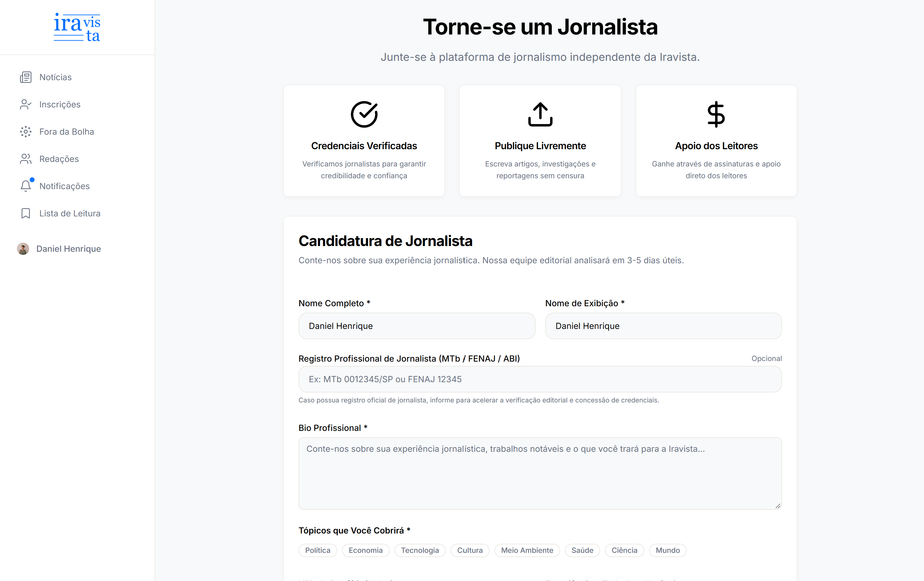Click the Inscrições user-check icon
The height and width of the screenshot is (581, 924).
pos(26,104)
